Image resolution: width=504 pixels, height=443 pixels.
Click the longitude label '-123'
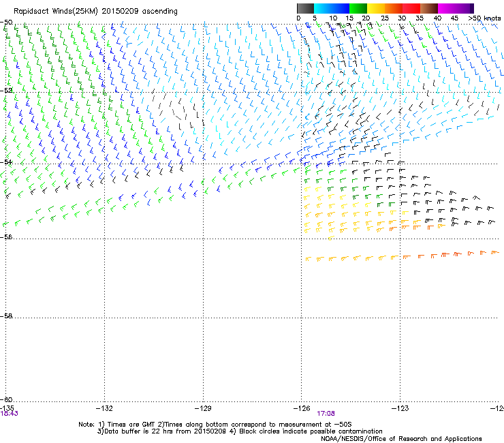pyautogui.click(x=400, y=408)
